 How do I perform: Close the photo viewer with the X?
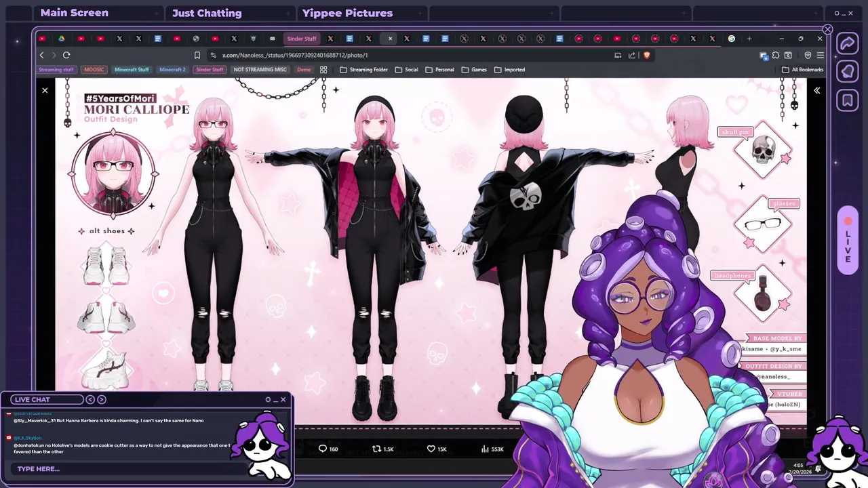(x=45, y=90)
